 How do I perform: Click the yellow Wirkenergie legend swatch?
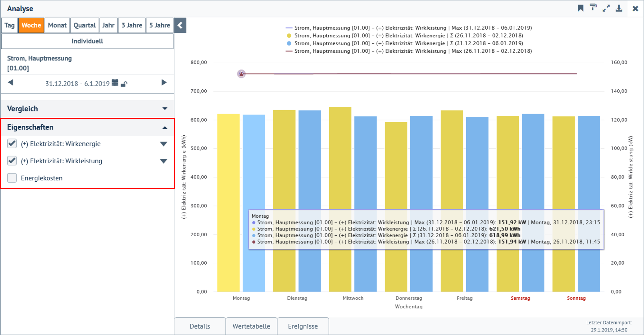tap(289, 36)
